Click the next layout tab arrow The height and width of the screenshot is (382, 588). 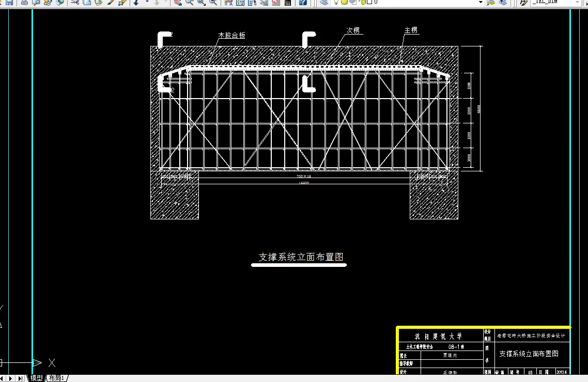click(11, 378)
